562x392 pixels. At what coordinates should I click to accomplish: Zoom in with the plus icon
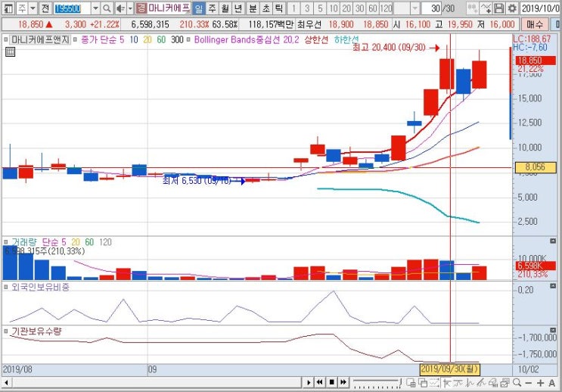[x=540, y=383]
